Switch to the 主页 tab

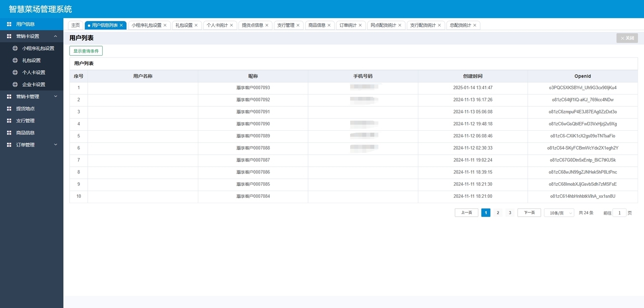tap(75, 26)
